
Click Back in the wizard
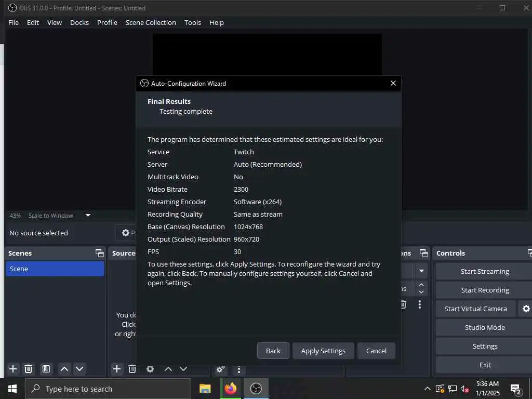coord(273,351)
